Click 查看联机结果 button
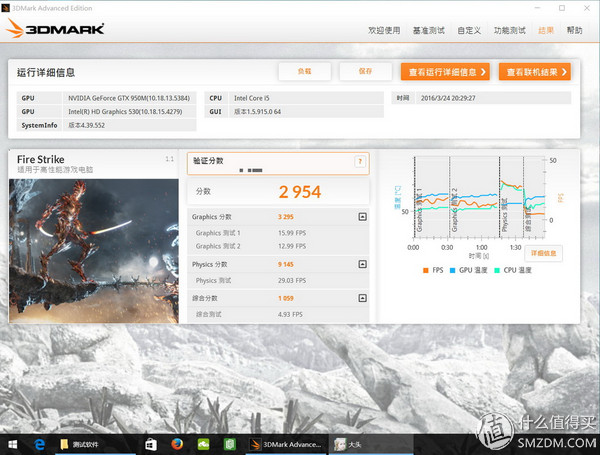The height and width of the screenshot is (455, 600). [x=535, y=72]
